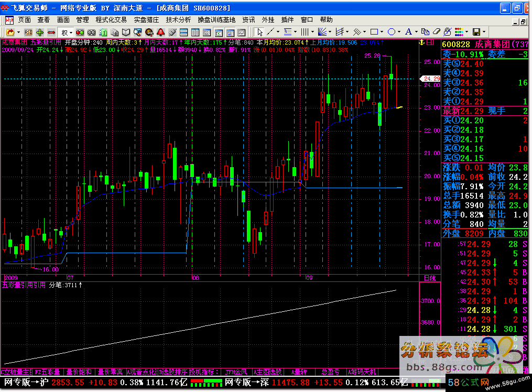This screenshot has height=392, width=532.
Task: Select the arrow pointer tool
Action: point(260,32)
